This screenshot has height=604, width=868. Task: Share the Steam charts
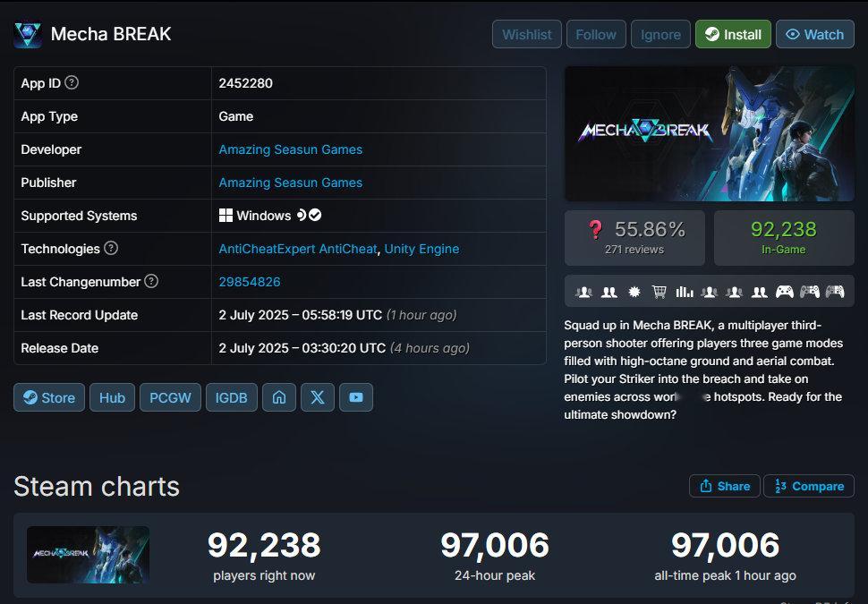(x=725, y=486)
